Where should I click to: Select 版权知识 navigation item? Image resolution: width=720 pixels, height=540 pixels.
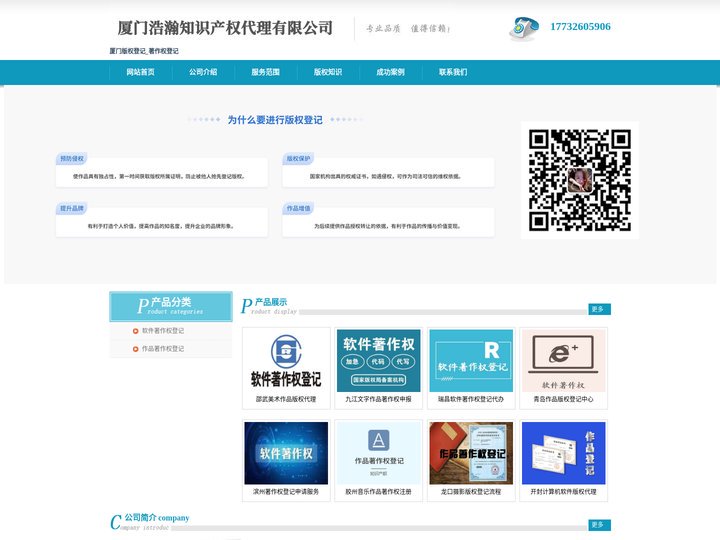328,72
